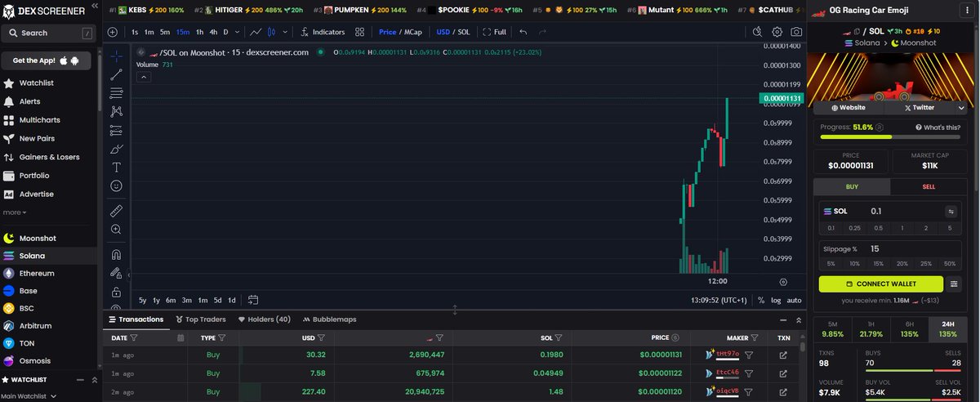Switch to the SELL tab
The image size is (980, 402).
pos(929,187)
